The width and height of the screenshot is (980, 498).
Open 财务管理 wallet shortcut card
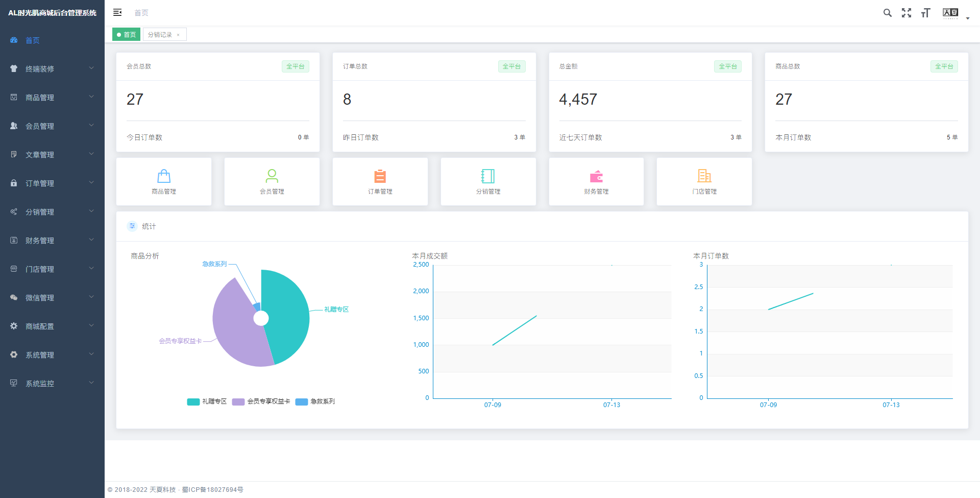[596, 182]
